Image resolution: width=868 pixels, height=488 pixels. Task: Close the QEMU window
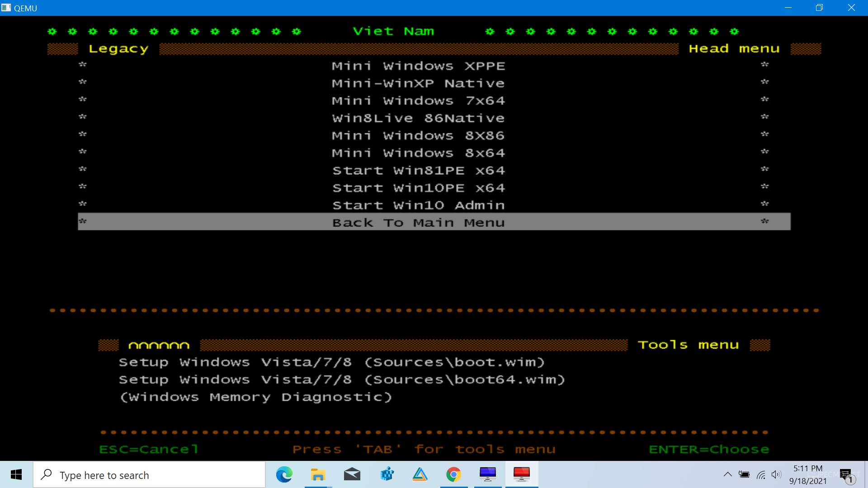pyautogui.click(x=851, y=8)
